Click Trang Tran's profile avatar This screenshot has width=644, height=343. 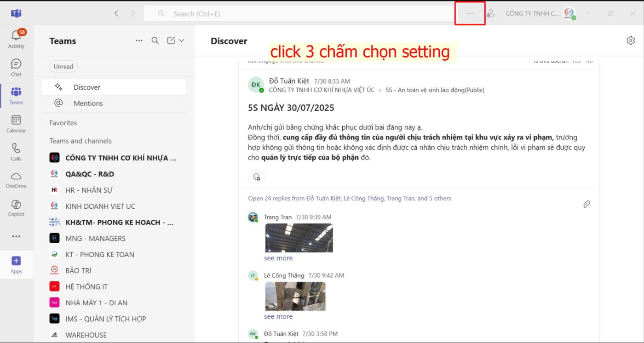(253, 217)
